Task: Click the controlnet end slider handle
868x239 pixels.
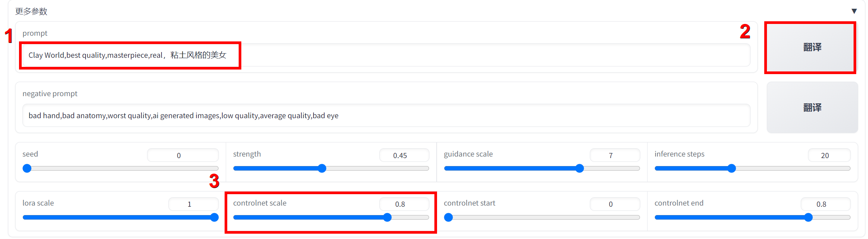Action: 808,217
